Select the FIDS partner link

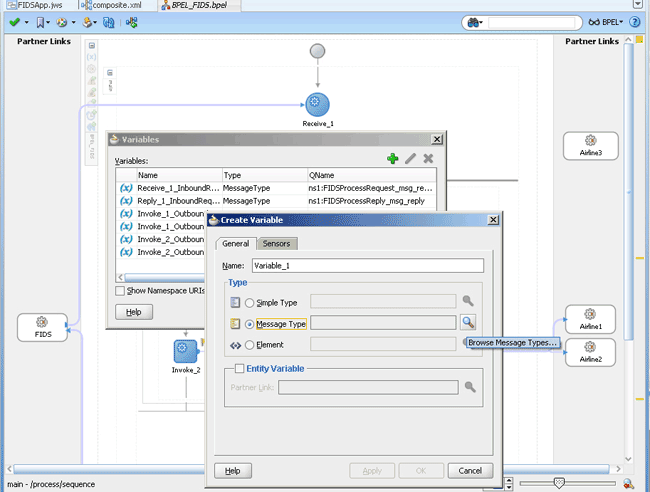pyautogui.click(x=42, y=327)
